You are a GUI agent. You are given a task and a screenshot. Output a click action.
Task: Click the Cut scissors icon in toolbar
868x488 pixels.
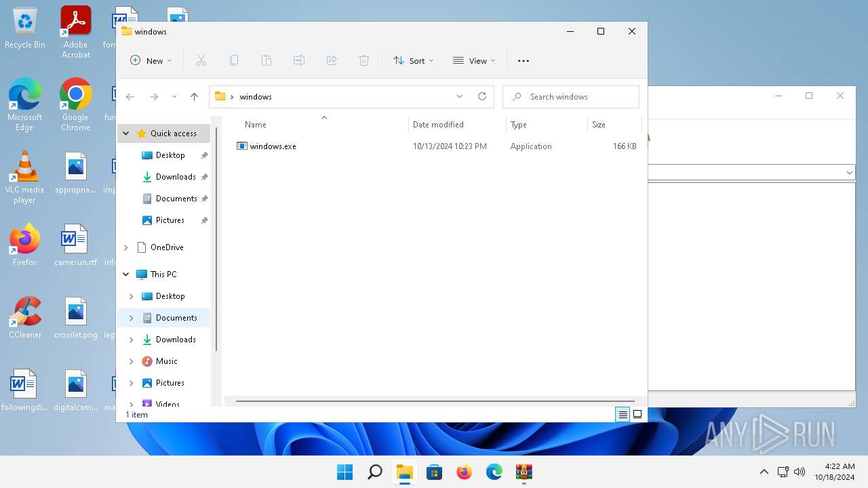(x=201, y=60)
